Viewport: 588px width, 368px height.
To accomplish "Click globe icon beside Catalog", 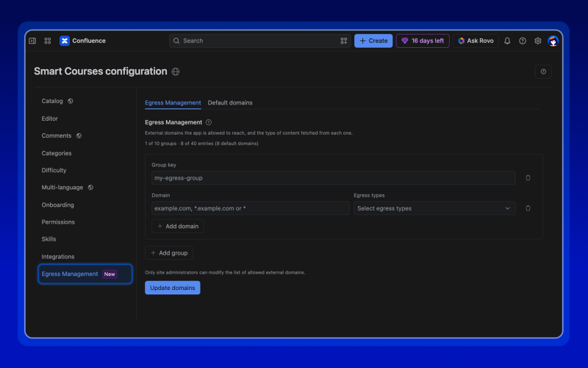I will (x=70, y=101).
